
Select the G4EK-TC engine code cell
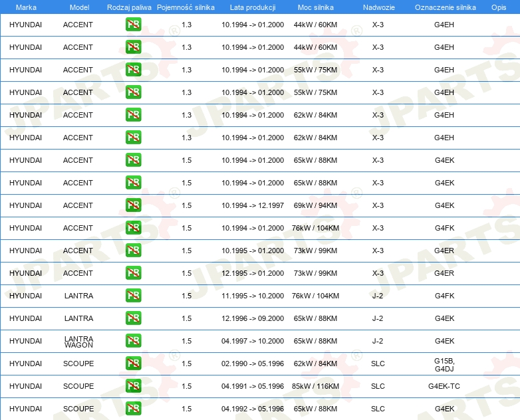coord(444,386)
